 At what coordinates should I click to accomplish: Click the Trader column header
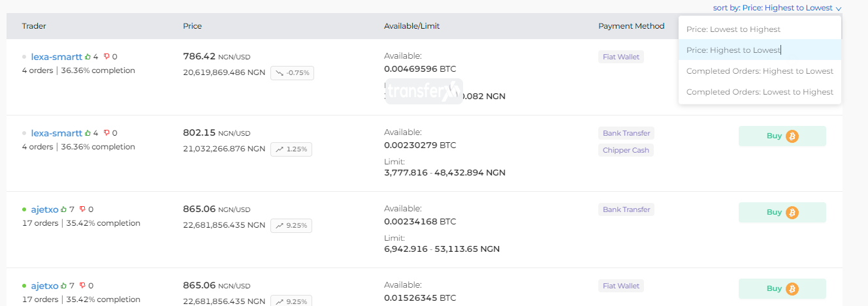point(34,26)
